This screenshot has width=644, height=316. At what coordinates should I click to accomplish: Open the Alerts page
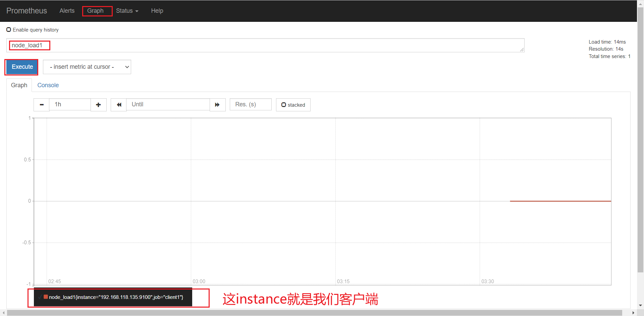(x=67, y=11)
